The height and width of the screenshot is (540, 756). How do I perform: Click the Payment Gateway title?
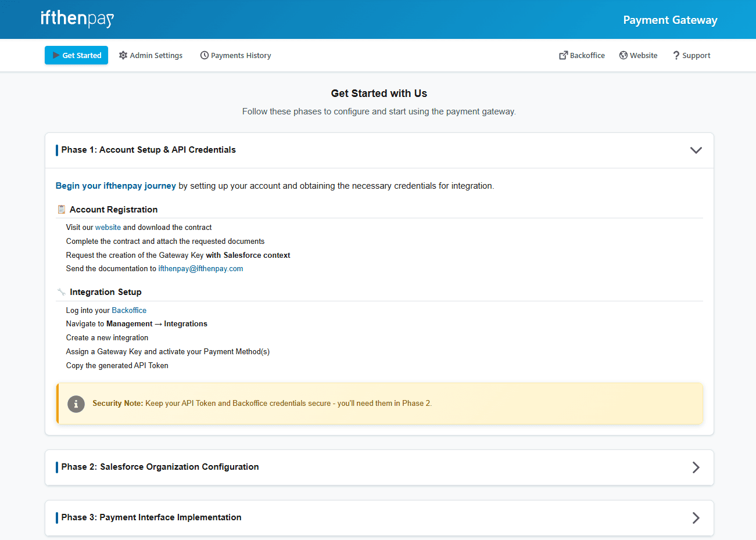pos(670,20)
